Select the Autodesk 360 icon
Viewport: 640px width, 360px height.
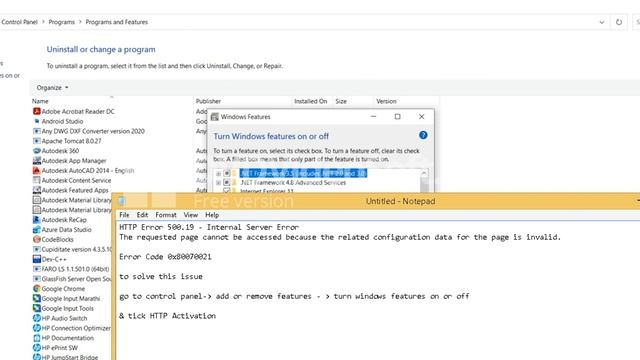(x=36, y=151)
